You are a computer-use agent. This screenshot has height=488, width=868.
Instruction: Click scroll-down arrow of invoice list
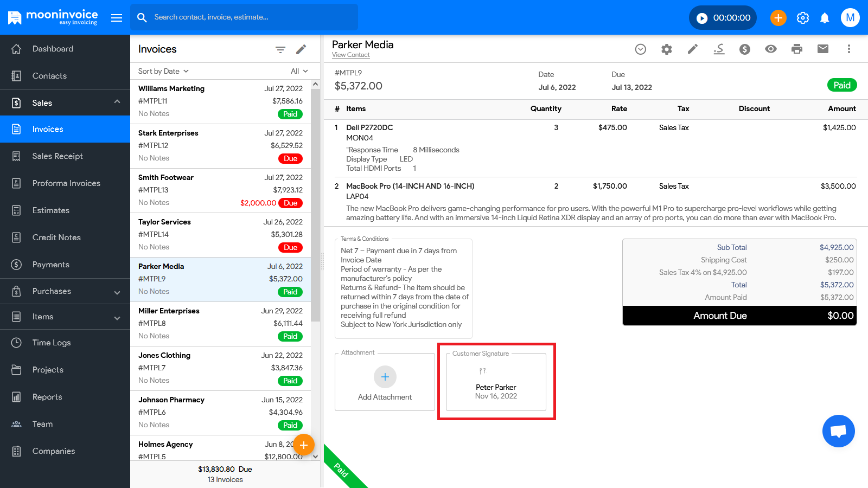(x=315, y=457)
